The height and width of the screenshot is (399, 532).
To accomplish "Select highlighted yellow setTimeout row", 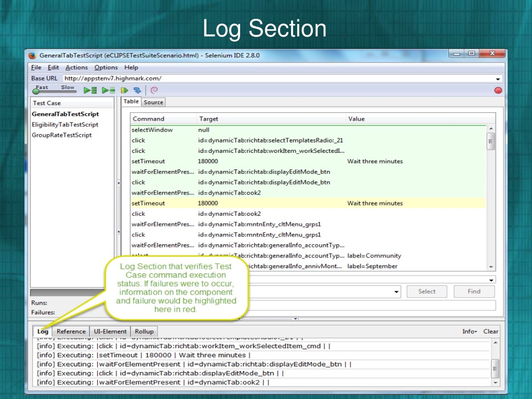I will 308,203.
